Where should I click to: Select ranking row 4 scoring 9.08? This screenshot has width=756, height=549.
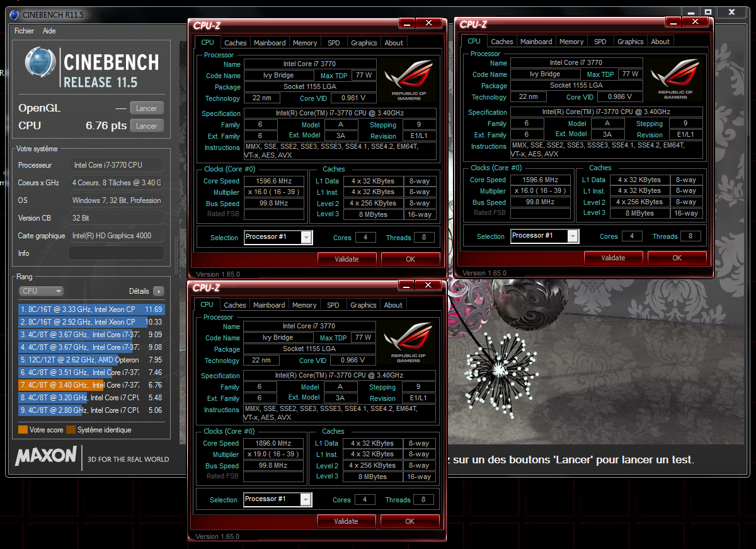(92, 347)
